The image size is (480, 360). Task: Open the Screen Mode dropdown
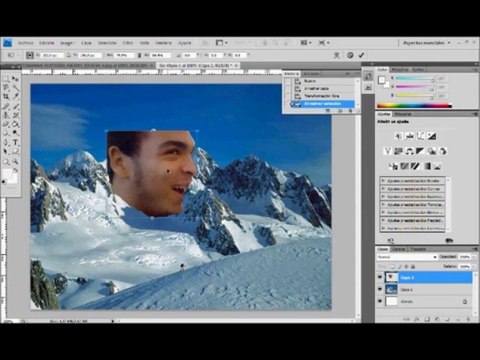[x=324, y=43]
